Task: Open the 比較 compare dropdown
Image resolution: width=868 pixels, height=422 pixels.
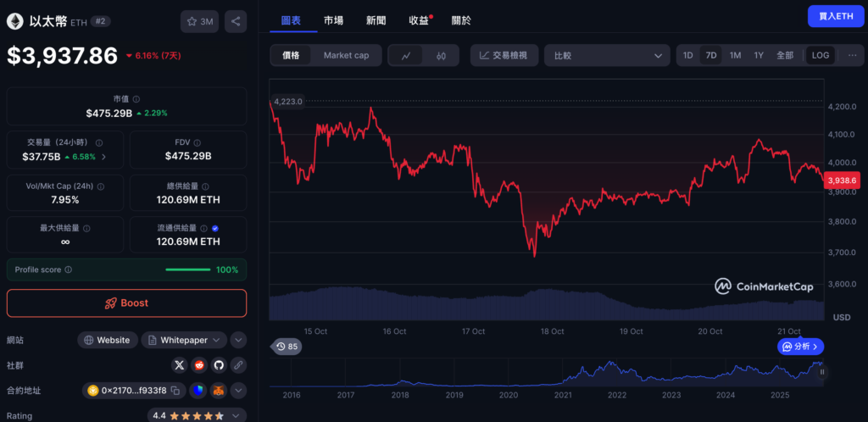Action: [607, 55]
